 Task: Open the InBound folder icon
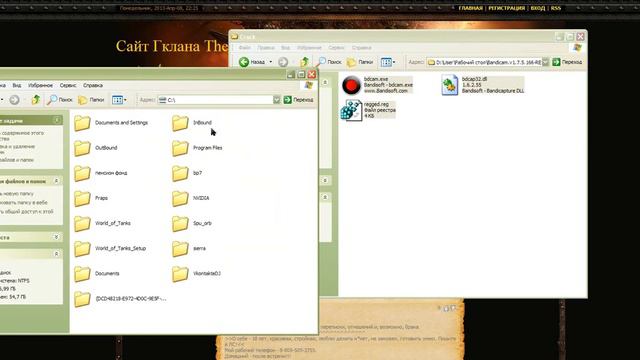click(x=180, y=123)
